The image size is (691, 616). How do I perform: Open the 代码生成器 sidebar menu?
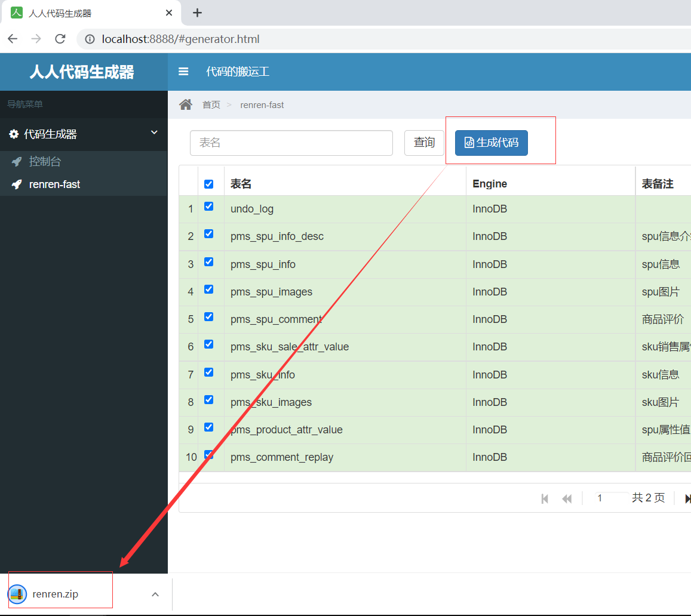(x=84, y=134)
